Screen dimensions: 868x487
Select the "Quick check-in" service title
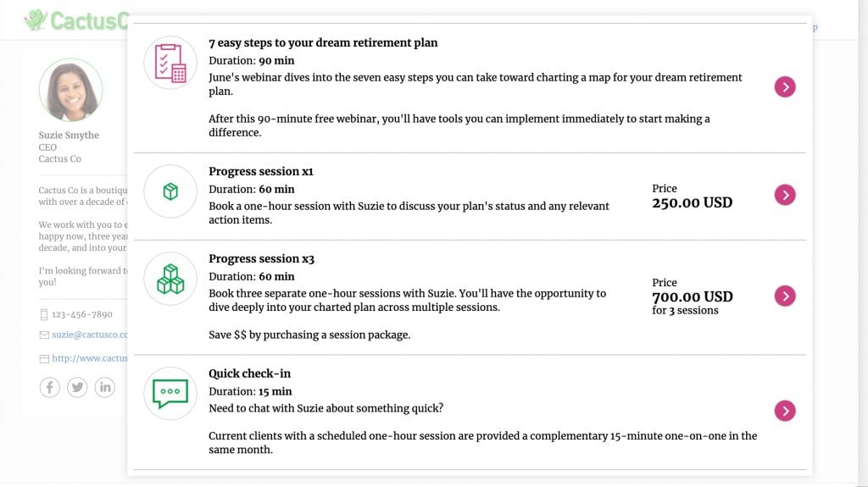250,374
